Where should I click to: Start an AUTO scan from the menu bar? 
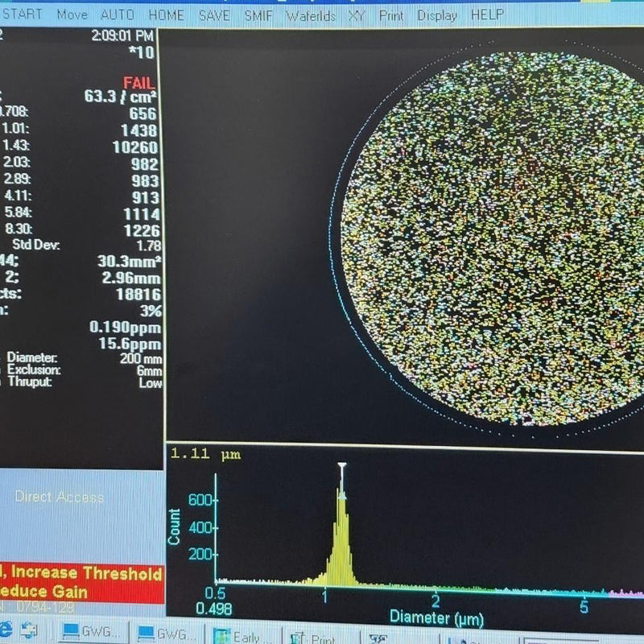click(118, 14)
